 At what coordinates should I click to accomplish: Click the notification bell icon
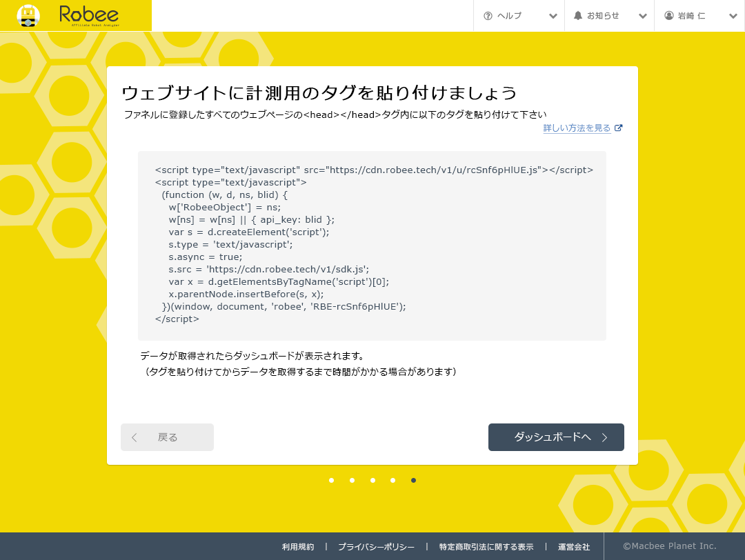tap(578, 16)
